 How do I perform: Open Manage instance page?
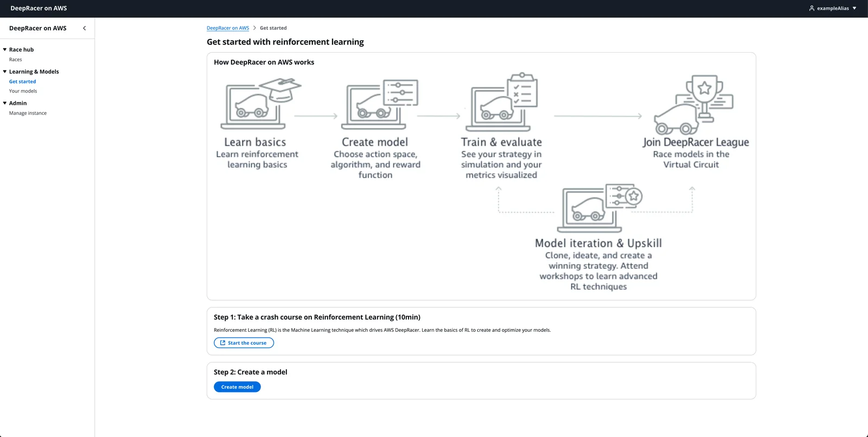pos(28,113)
